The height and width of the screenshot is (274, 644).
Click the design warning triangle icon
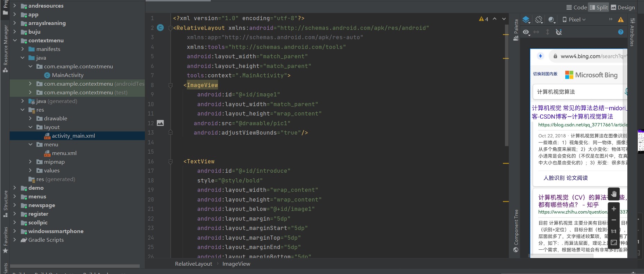point(621,20)
